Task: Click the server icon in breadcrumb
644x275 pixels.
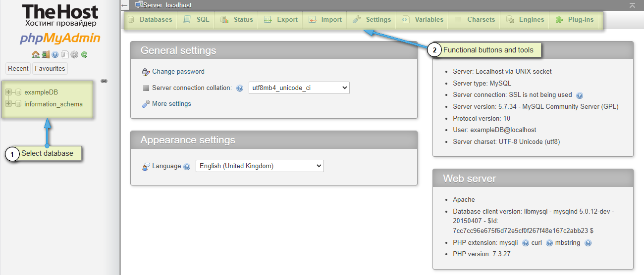Action: click(x=139, y=4)
